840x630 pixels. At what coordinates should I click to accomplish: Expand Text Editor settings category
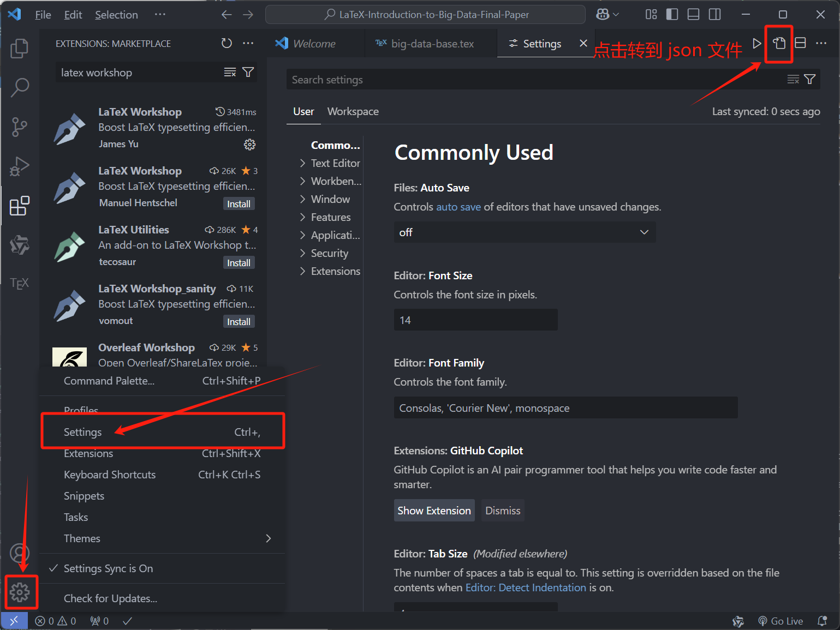point(330,163)
